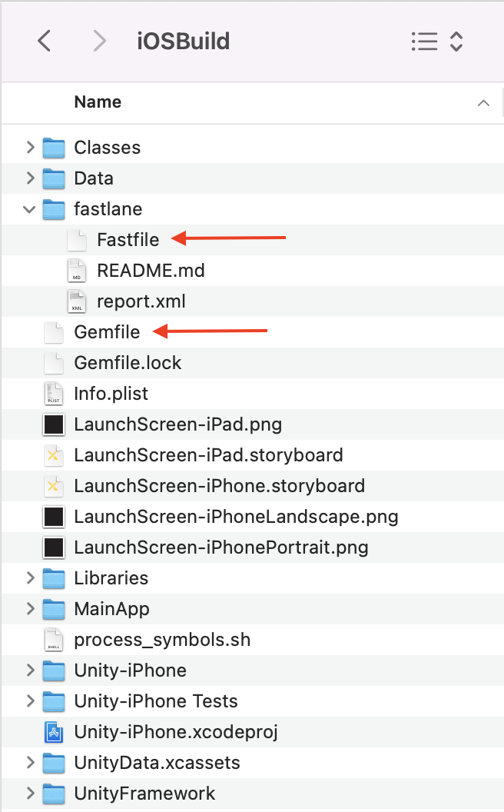Select the LaunchScreen-iPhone.storyboard icon

pos(54,486)
